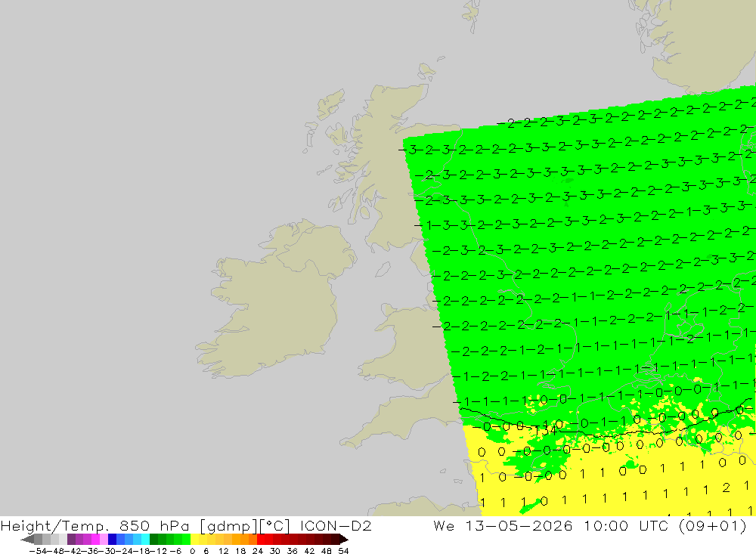Screen dimensions: 756x554
Task: Click the legend's right dark arrow end
Action: [343, 540]
